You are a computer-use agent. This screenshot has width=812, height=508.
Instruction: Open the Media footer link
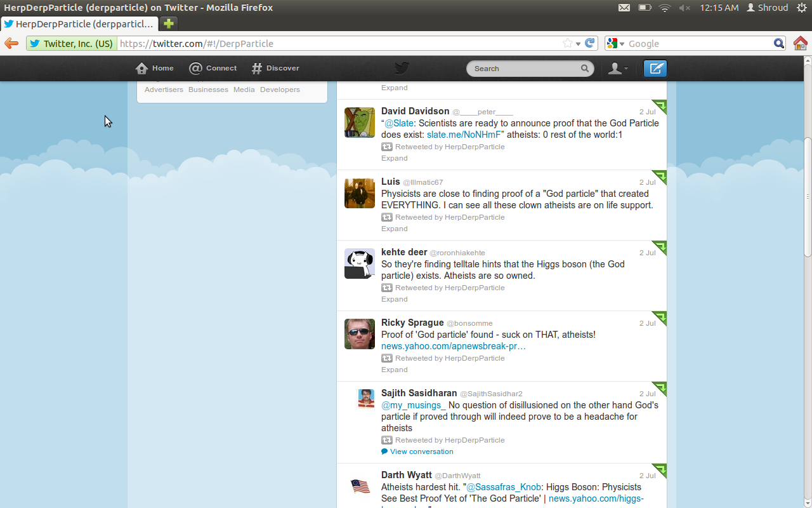click(x=244, y=90)
